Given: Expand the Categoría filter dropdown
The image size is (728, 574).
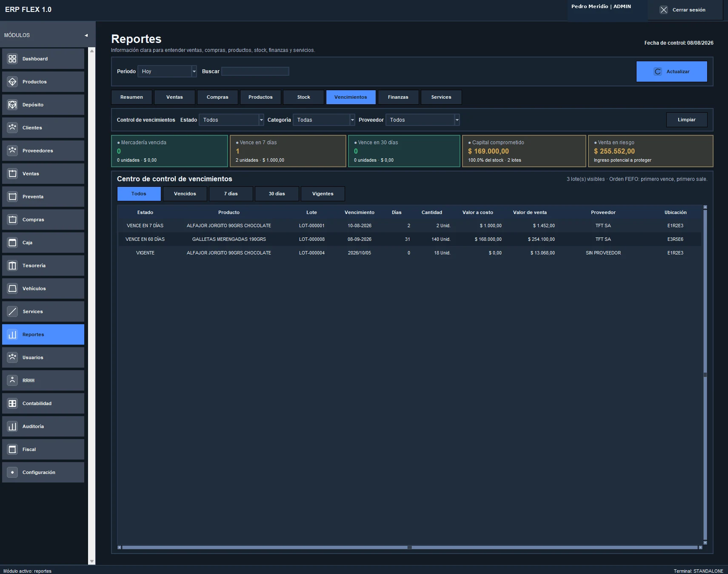Looking at the screenshot, I should pyautogui.click(x=352, y=120).
